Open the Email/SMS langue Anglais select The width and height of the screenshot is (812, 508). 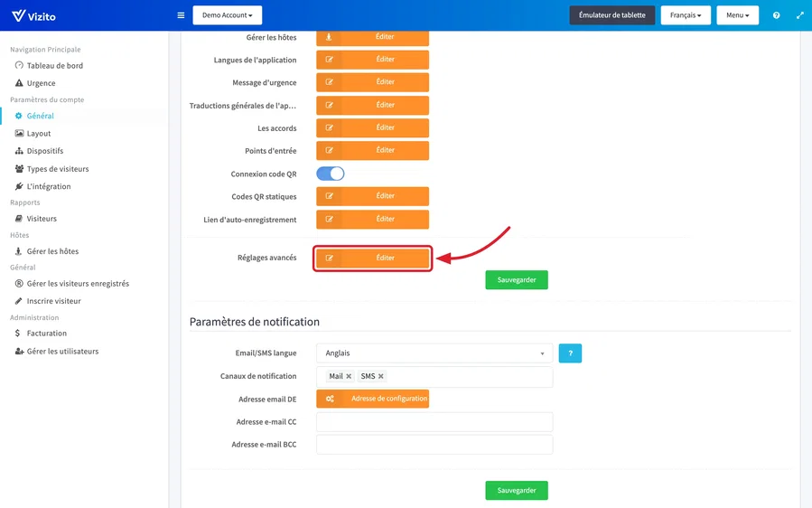434,353
